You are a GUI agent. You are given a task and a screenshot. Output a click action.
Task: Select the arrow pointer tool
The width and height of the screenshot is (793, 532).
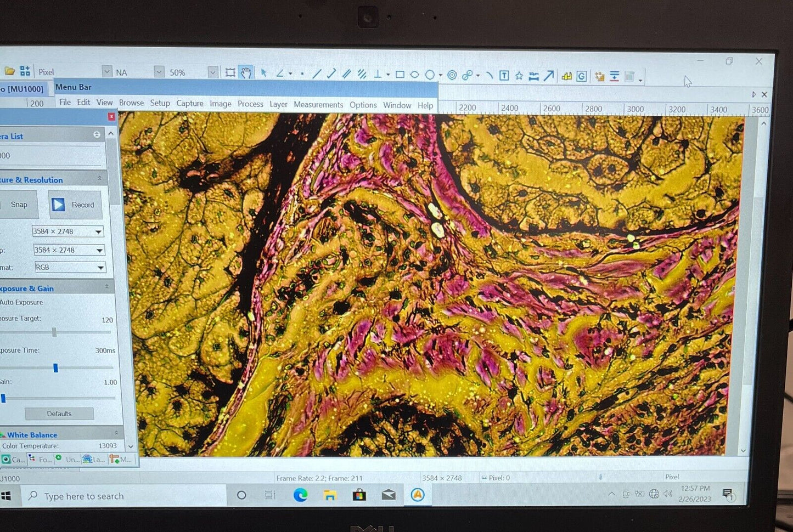(x=263, y=72)
